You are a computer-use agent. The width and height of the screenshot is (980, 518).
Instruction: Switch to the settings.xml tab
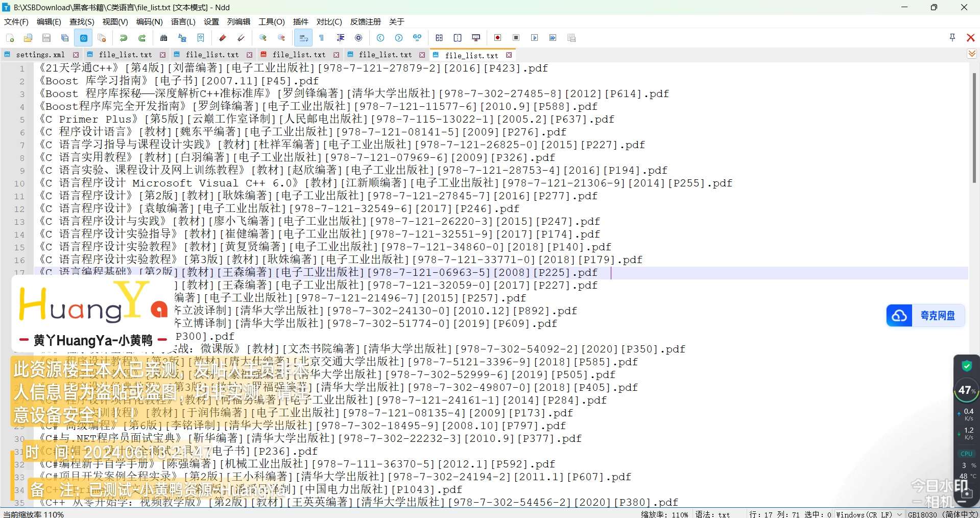click(40, 55)
